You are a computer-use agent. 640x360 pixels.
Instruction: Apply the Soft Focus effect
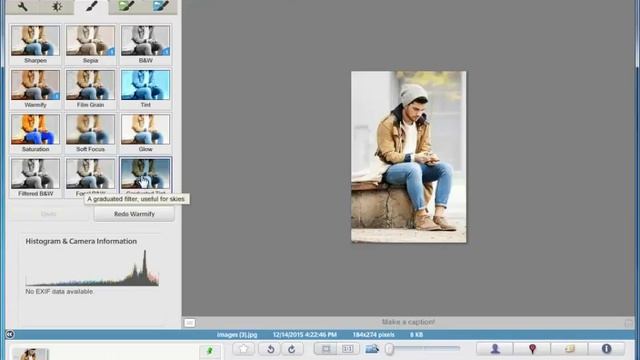click(x=90, y=133)
